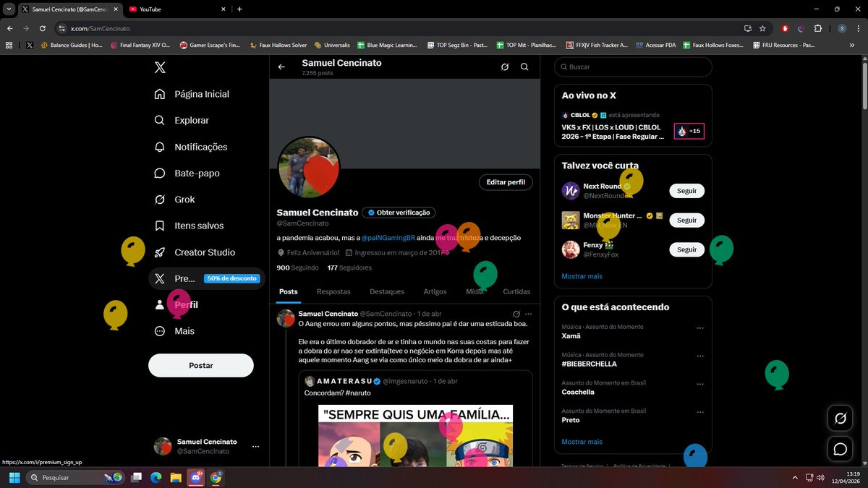Viewport: 868px width, 488px height.
Task: Open Balance Guides bookmark
Action: click(72, 45)
